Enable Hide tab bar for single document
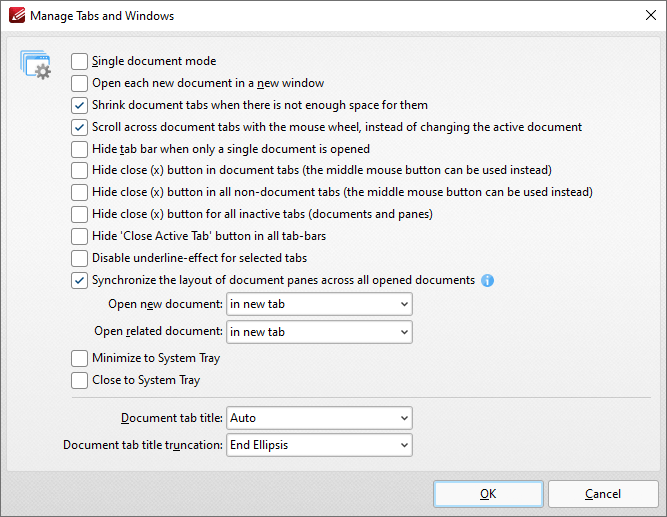 tap(80, 149)
